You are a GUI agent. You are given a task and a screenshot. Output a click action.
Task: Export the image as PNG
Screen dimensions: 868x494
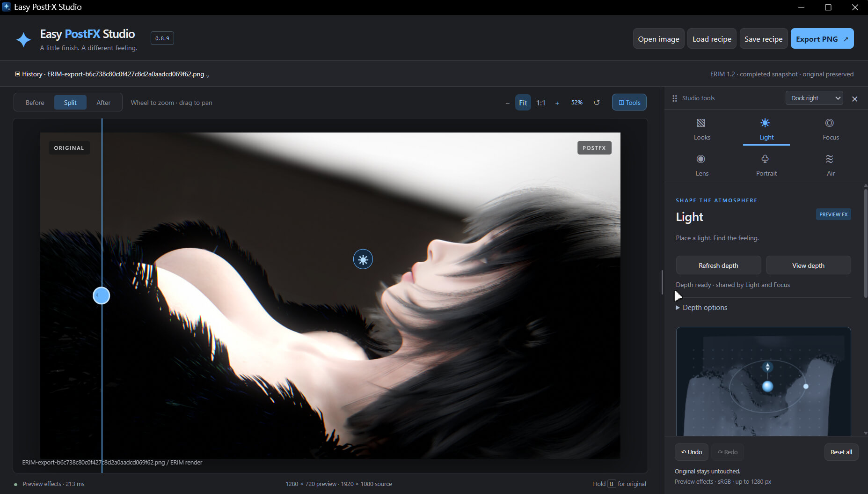coord(822,39)
